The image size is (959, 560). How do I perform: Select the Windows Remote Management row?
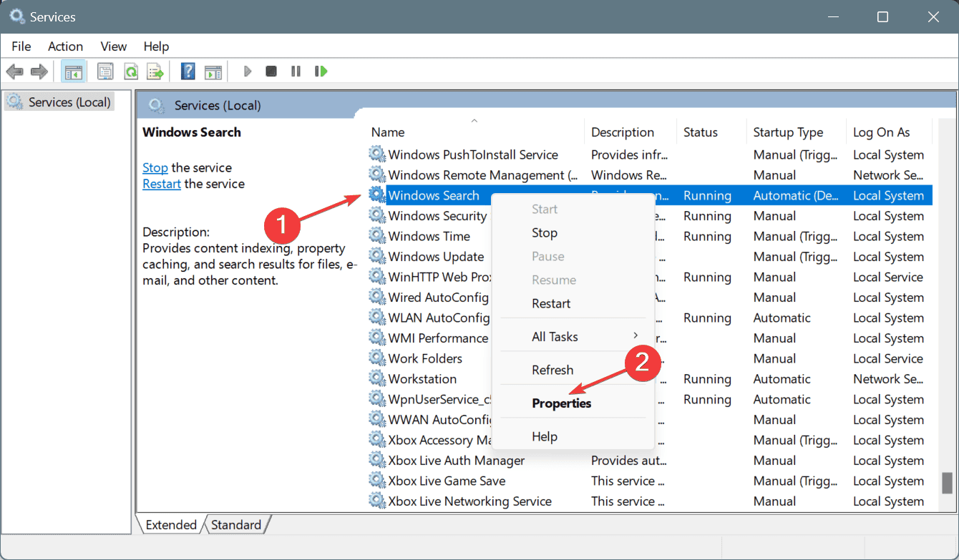[x=649, y=175]
